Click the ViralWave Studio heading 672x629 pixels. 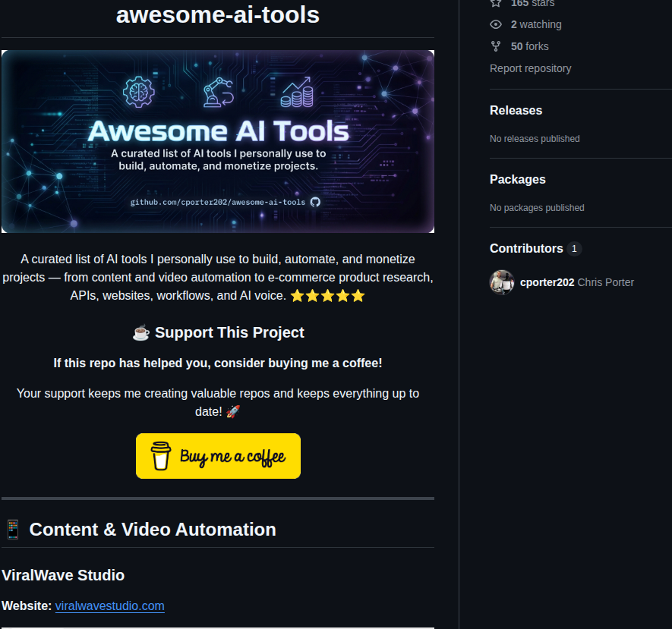coord(63,575)
